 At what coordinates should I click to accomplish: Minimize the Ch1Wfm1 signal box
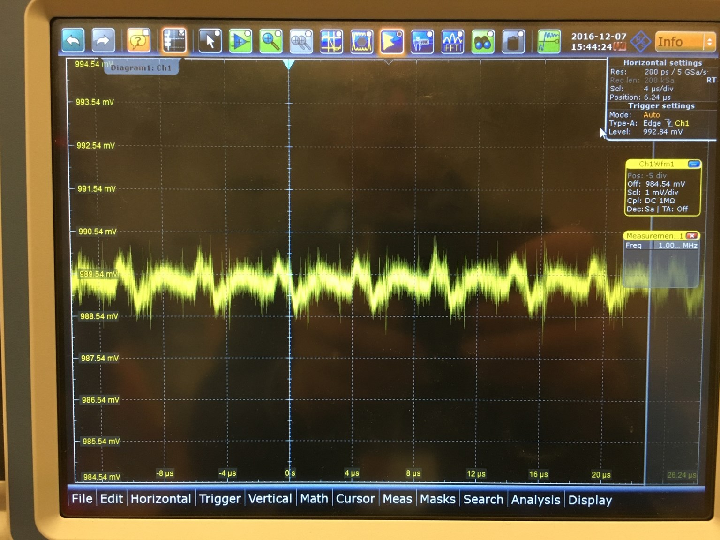694,164
